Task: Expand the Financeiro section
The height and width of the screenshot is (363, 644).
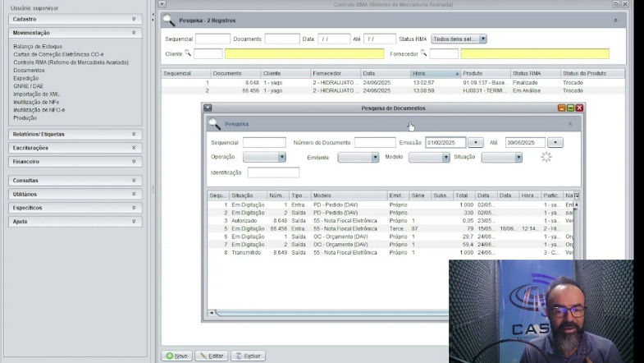Action: click(x=75, y=162)
